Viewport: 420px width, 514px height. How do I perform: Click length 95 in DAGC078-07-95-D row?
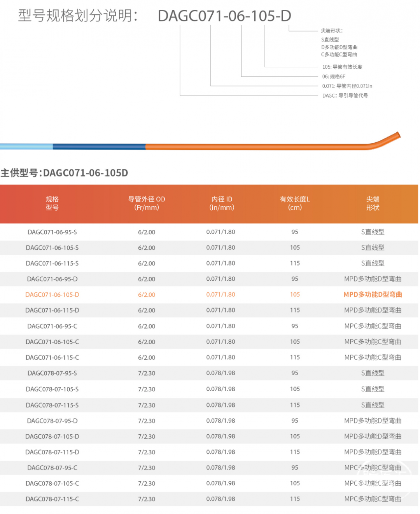click(x=295, y=421)
